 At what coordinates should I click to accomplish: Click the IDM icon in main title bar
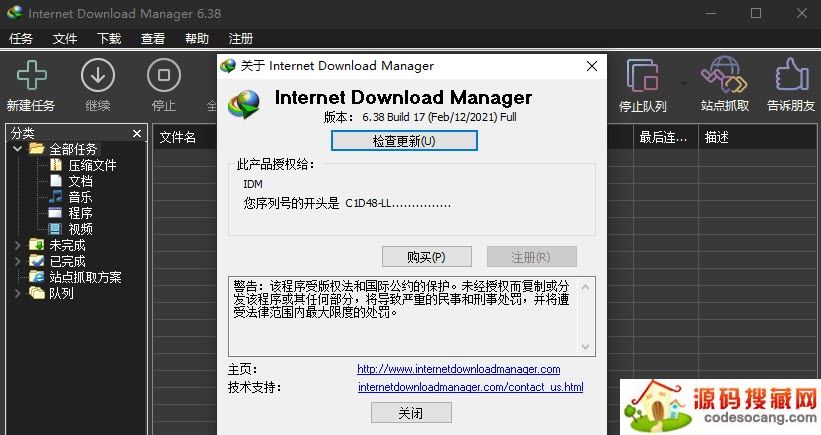point(15,13)
